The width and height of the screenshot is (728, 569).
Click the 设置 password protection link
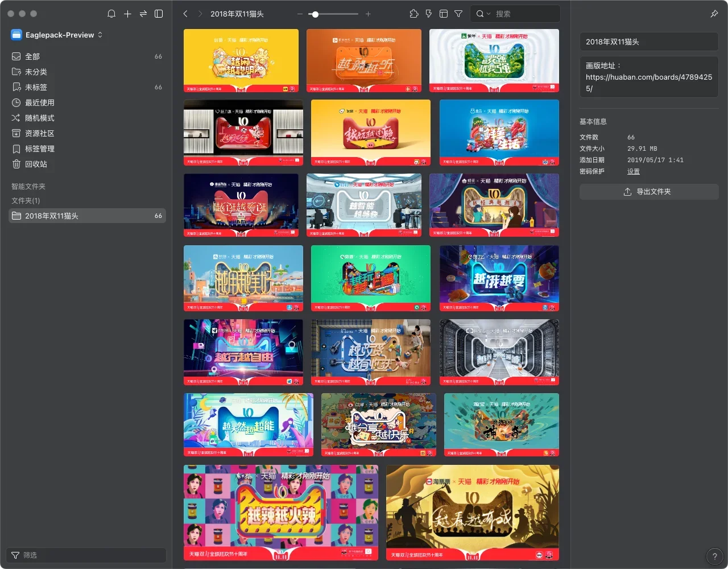click(x=633, y=171)
